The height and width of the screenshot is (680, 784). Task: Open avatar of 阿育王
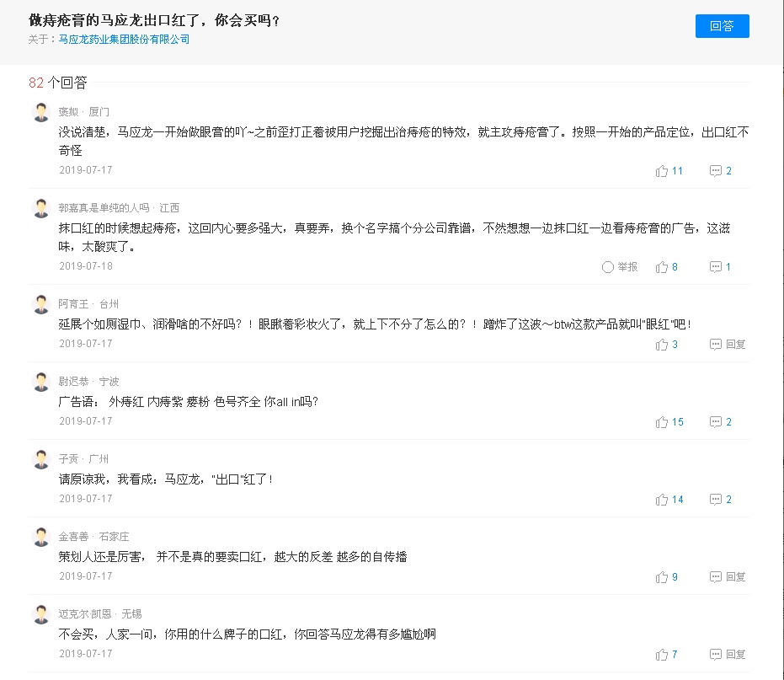click(41, 304)
